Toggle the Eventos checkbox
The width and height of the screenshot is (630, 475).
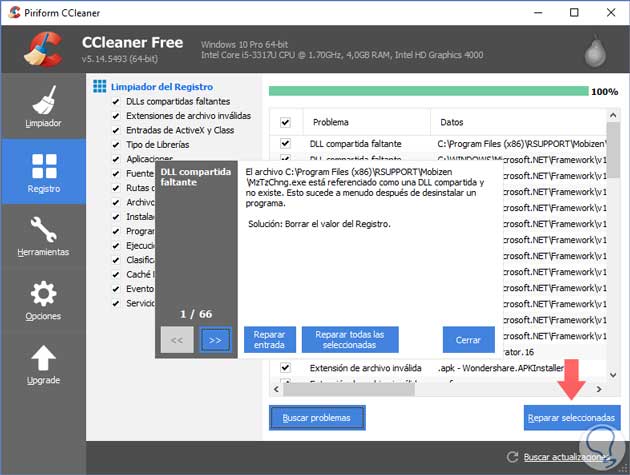tap(116, 289)
